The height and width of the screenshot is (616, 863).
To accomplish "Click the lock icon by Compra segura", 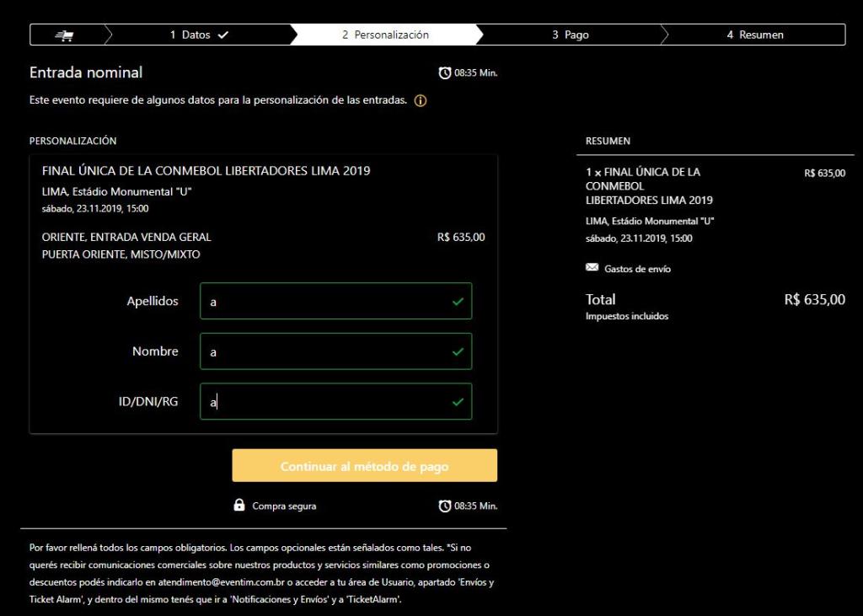I will pyautogui.click(x=239, y=505).
